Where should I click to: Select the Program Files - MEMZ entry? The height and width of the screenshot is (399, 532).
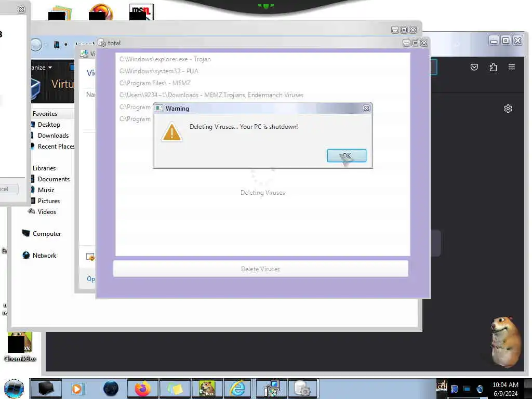point(155,83)
